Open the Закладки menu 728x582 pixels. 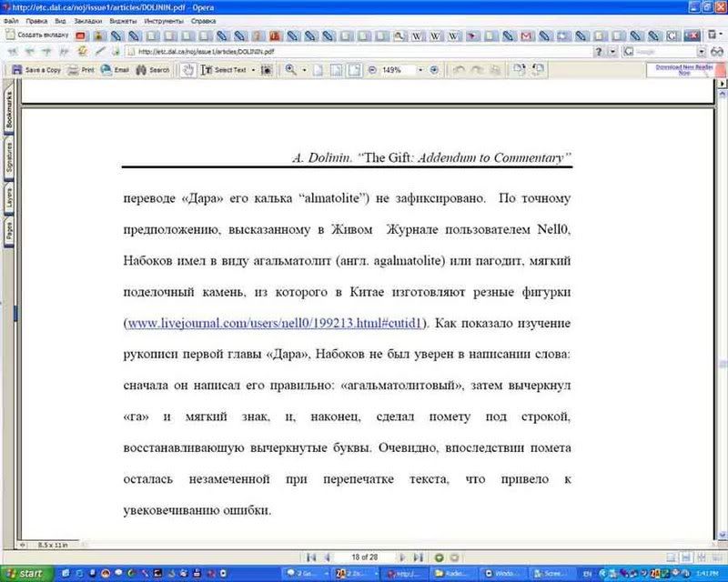pos(86,19)
